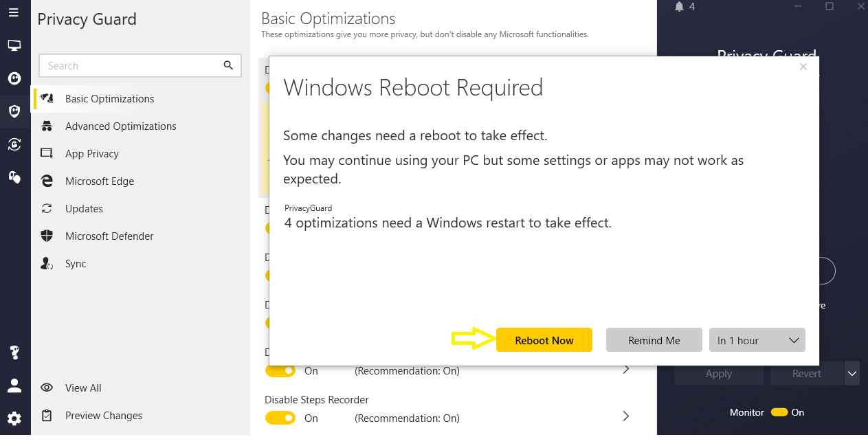This screenshot has width=868, height=448.
Task: Expand the Disable Steps Recorder row chevron
Action: coord(626,416)
